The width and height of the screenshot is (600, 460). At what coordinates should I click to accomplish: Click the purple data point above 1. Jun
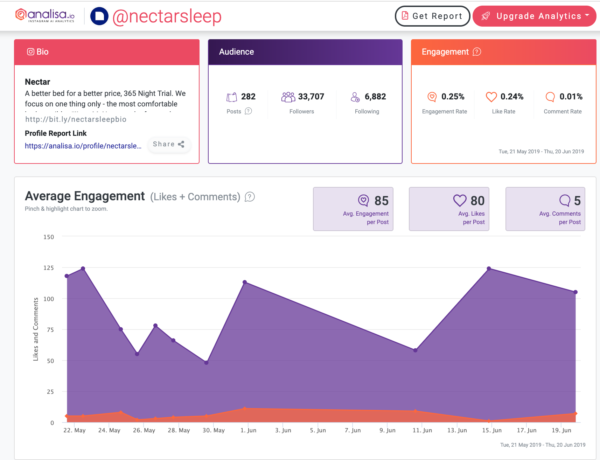pyautogui.click(x=245, y=282)
